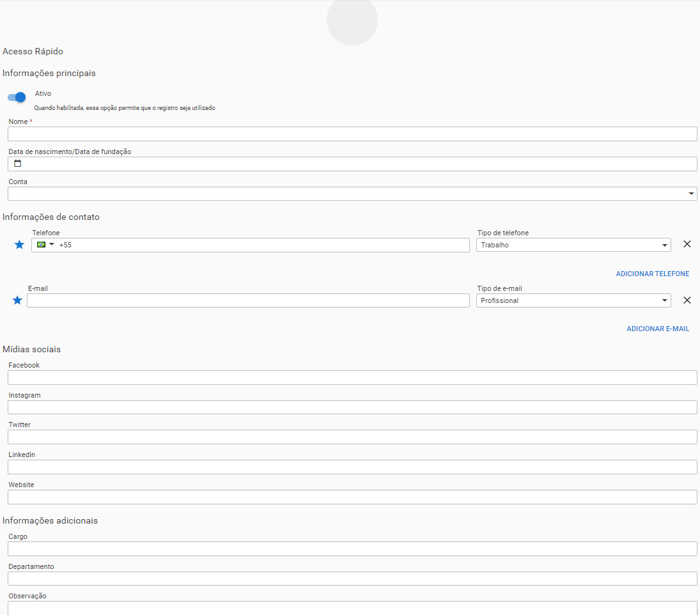Viewport: 700px width, 615px height.
Task: Click the Acesso Rápido heading
Action: pos(33,51)
